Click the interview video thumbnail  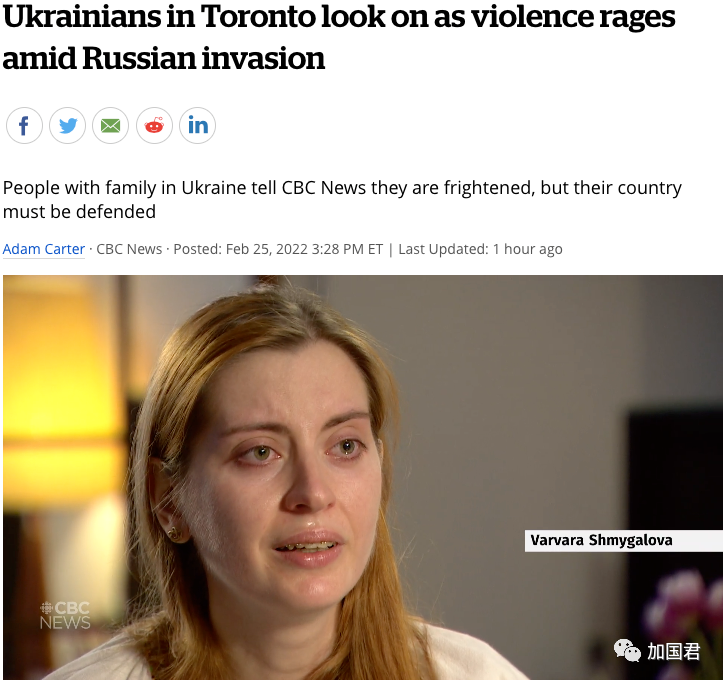(x=363, y=477)
